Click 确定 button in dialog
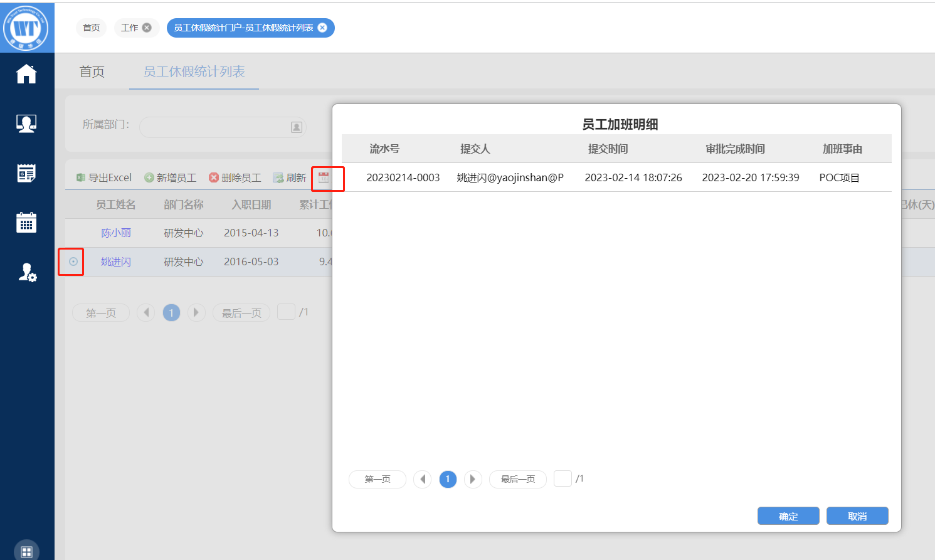935x560 pixels. coord(788,516)
